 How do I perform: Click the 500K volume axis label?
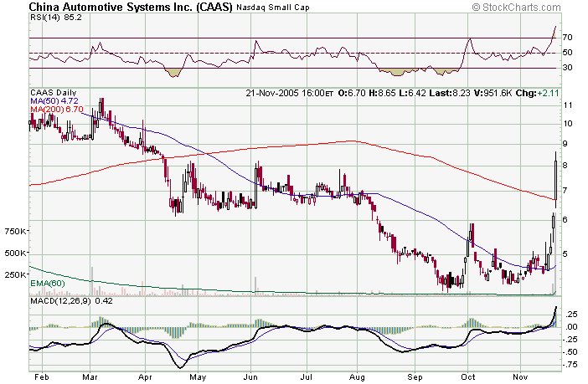[x=15, y=253]
